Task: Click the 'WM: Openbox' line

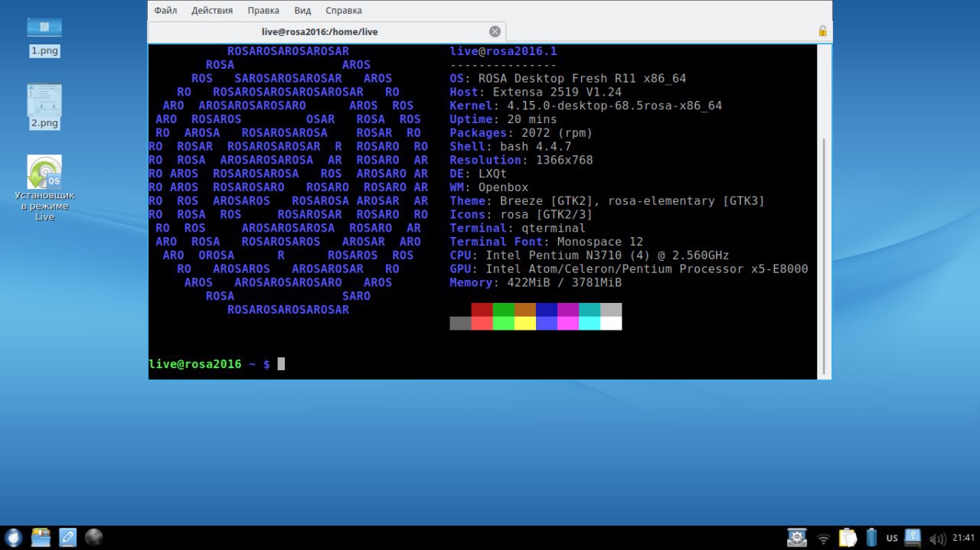Action: pos(488,187)
